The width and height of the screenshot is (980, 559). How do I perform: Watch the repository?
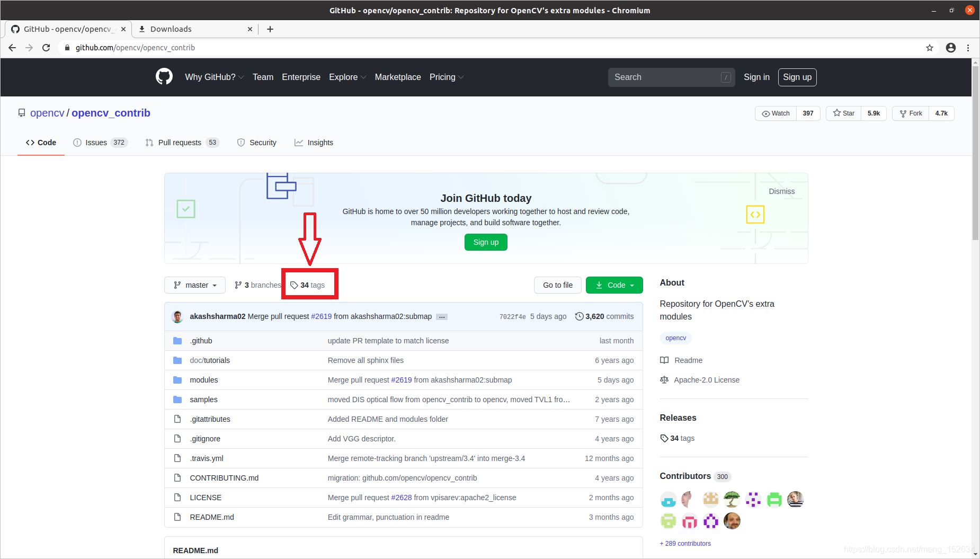[776, 113]
